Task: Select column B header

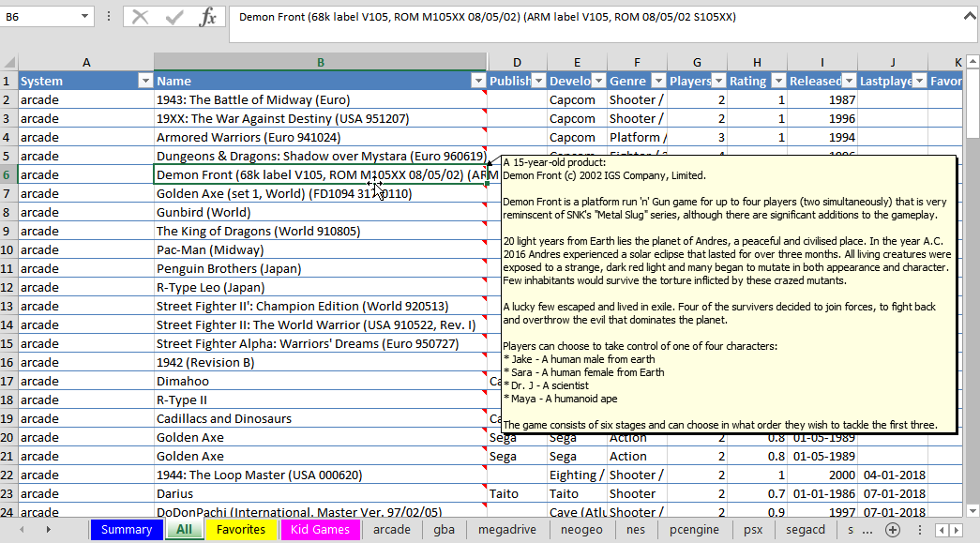Action: [320, 62]
